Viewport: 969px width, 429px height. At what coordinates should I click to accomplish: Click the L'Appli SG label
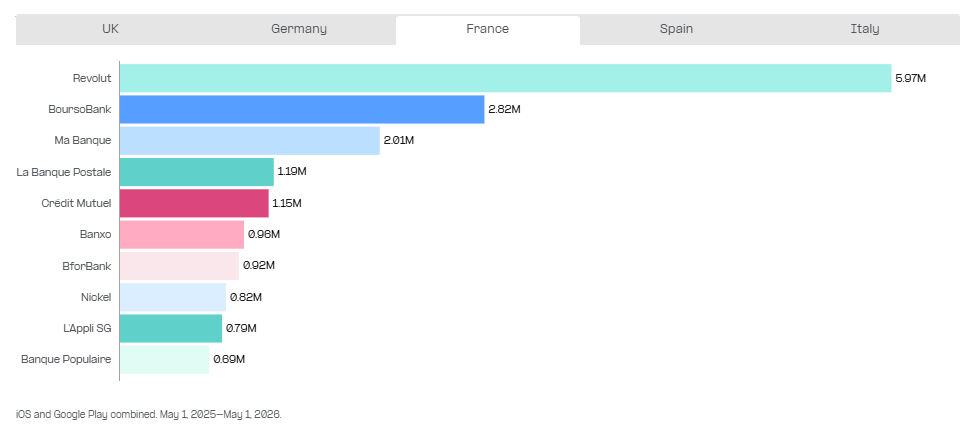(88, 328)
